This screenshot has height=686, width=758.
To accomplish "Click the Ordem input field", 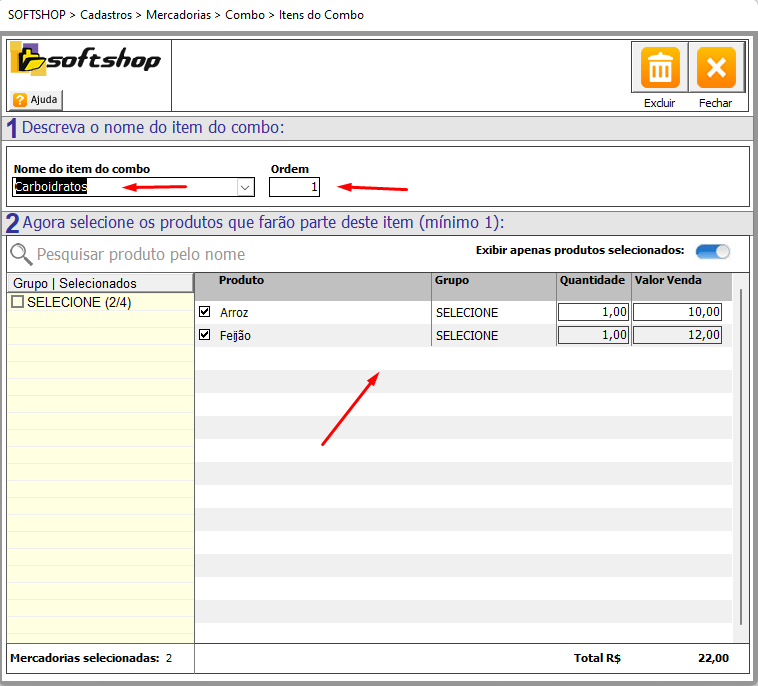I will click(x=294, y=187).
